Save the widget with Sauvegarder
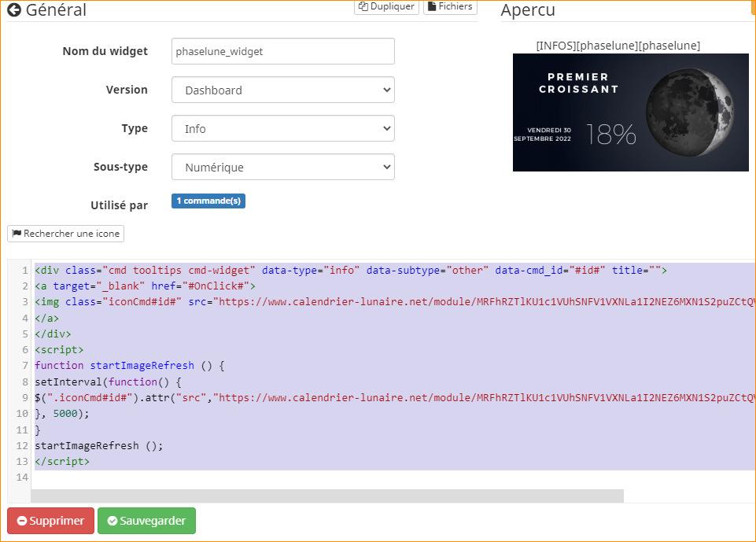This screenshot has width=756, height=542. tap(146, 521)
